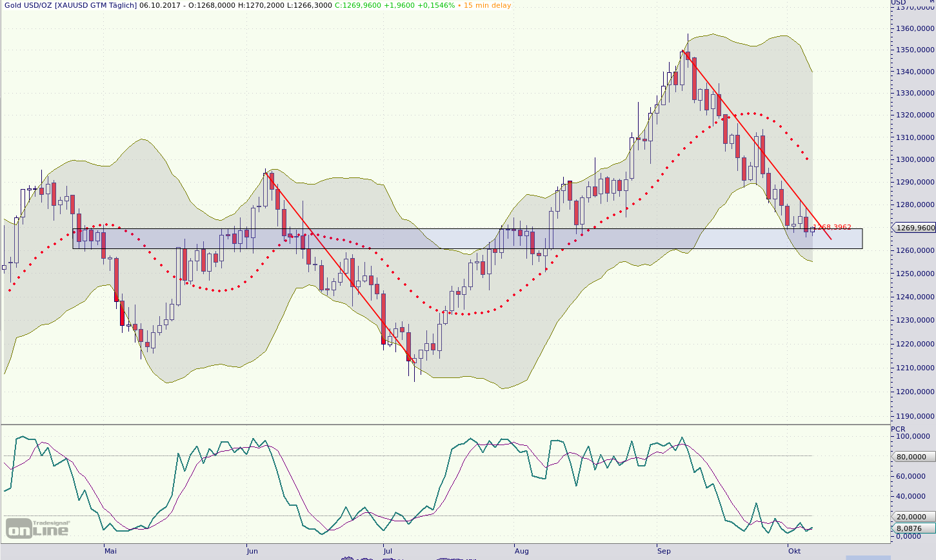Click the "60,0000" PCR axis label
Screen dimensions: 936x560
(x=911, y=476)
